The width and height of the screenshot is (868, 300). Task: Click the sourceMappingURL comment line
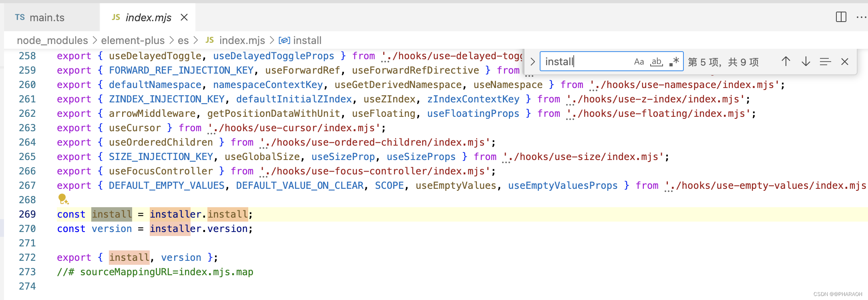pyautogui.click(x=155, y=272)
